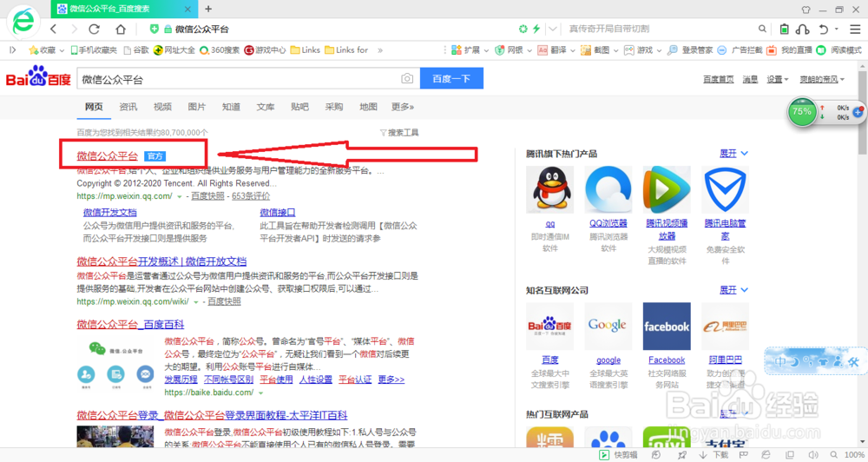Click the 腾讯视频播放器 thumbnail

pos(667,189)
